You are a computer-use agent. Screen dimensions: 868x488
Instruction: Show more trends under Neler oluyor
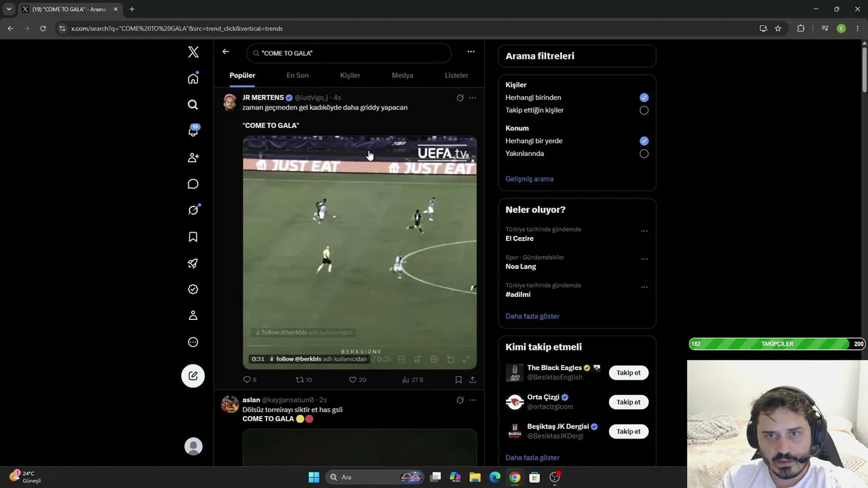532,316
